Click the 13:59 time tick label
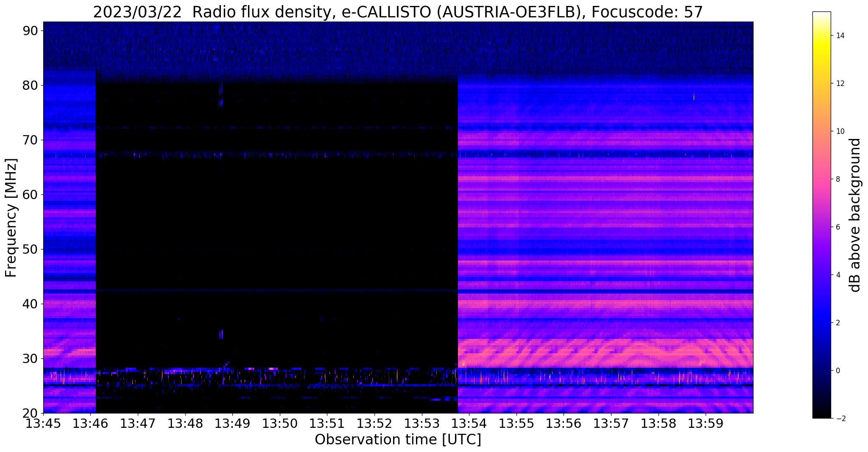This screenshot has width=868, height=452. click(x=706, y=424)
